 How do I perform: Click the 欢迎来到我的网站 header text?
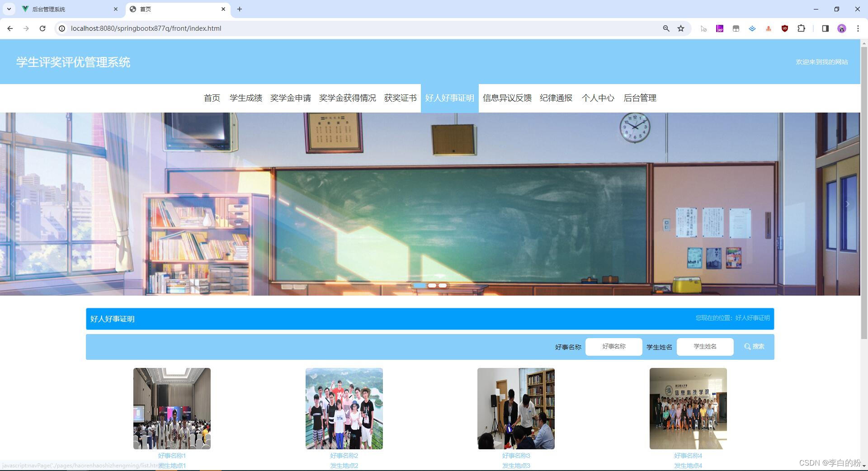click(x=822, y=62)
